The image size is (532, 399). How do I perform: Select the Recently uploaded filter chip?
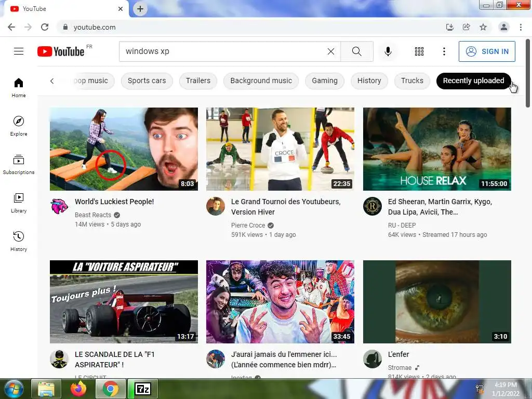[x=474, y=81]
